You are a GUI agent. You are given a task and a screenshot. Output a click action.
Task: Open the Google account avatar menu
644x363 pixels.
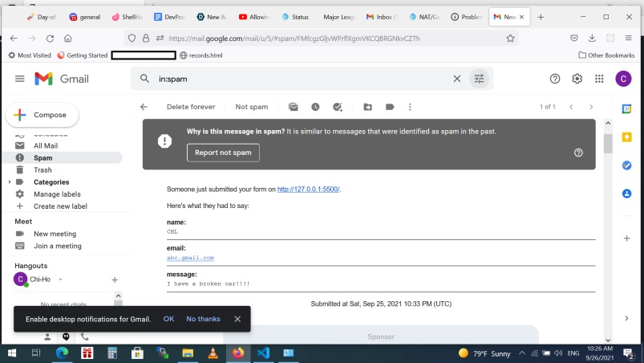click(x=623, y=79)
